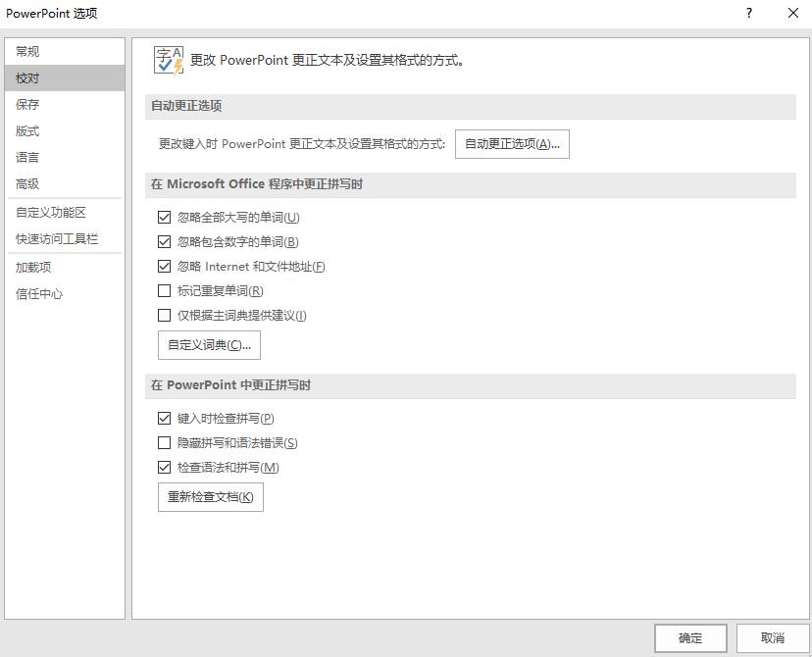The image size is (812, 657).
Task: Cancel with the 取消 button
Action: click(772, 637)
